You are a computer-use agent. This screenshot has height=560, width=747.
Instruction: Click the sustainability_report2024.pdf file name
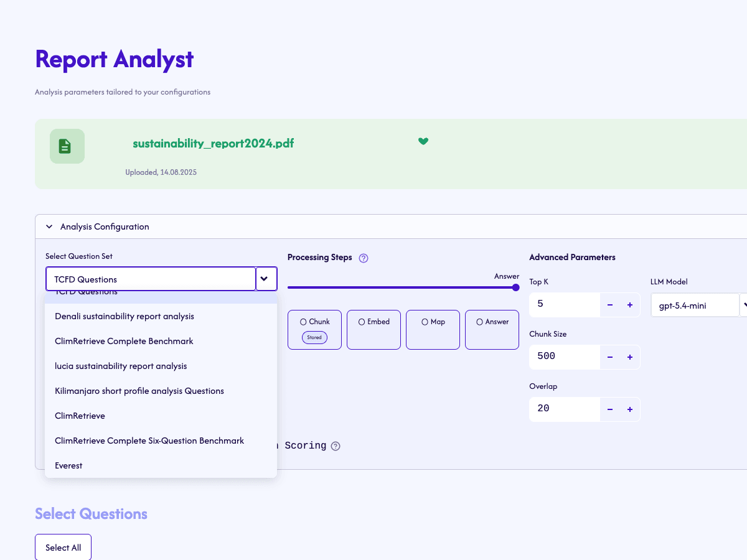(213, 144)
